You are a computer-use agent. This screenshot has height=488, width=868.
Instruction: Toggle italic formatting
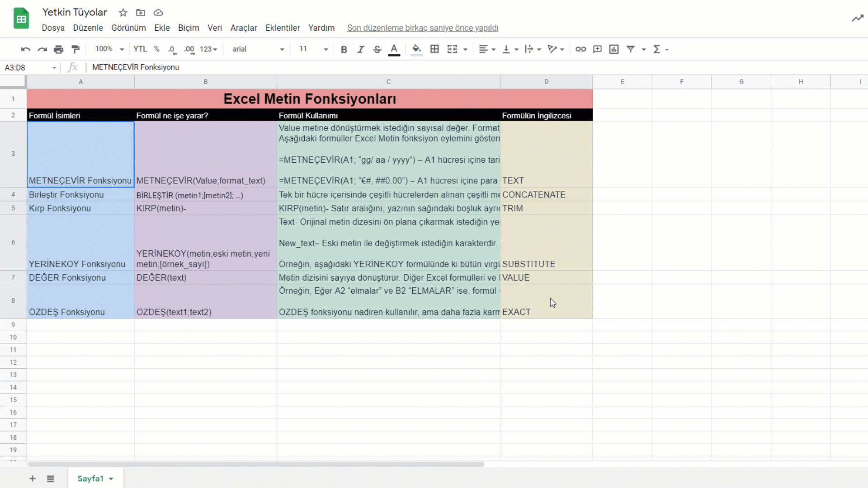coord(360,49)
